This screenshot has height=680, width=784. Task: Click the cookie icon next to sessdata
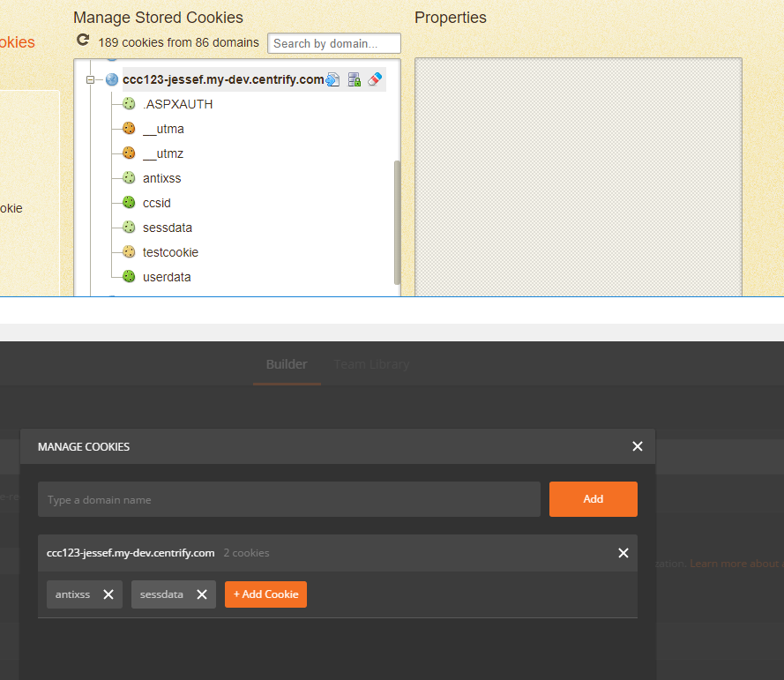tap(129, 227)
